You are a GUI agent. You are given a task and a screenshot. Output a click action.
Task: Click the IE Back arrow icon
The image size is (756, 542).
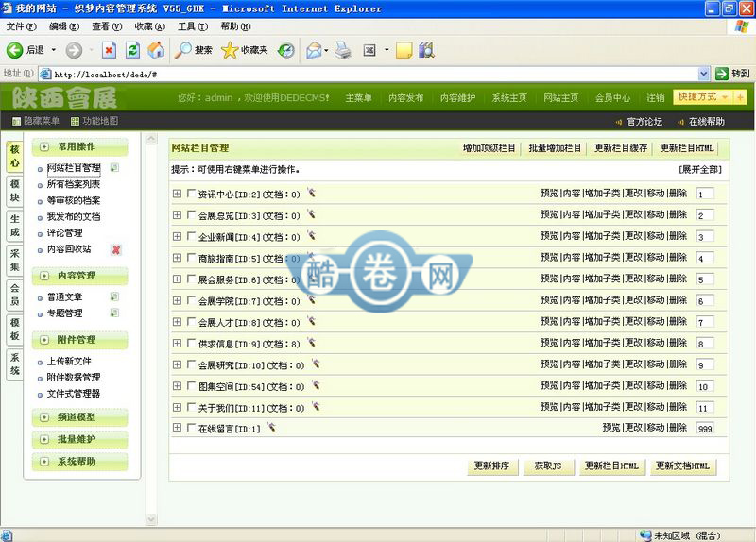point(14,50)
